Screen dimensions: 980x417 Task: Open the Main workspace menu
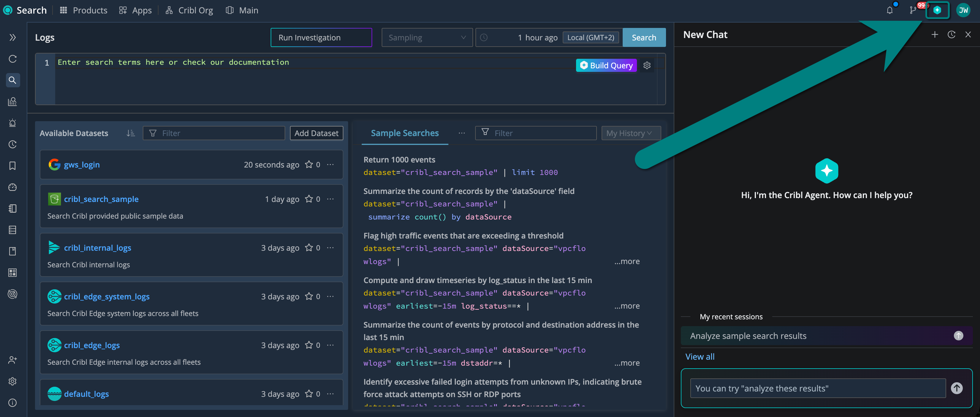click(x=242, y=10)
